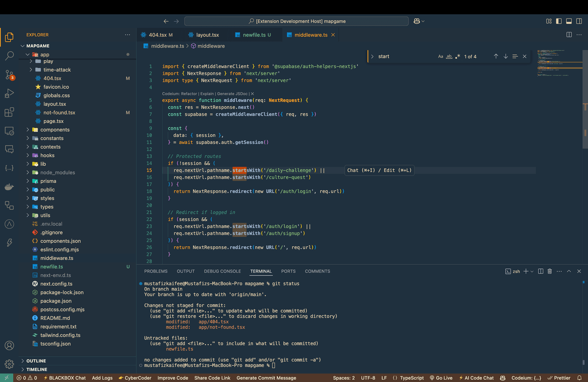Image resolution: width=588 pixels, height=382 pixels.
Task: Open the Remote Explorer view
Action: coord(9,131)
